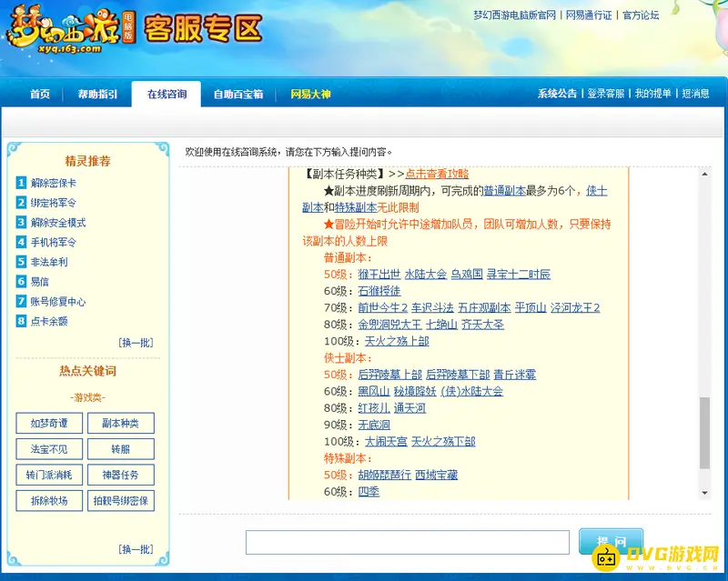Open the 网易通行证 link
This screenshot has height=581, width=728.
click(x=589, y=15)
